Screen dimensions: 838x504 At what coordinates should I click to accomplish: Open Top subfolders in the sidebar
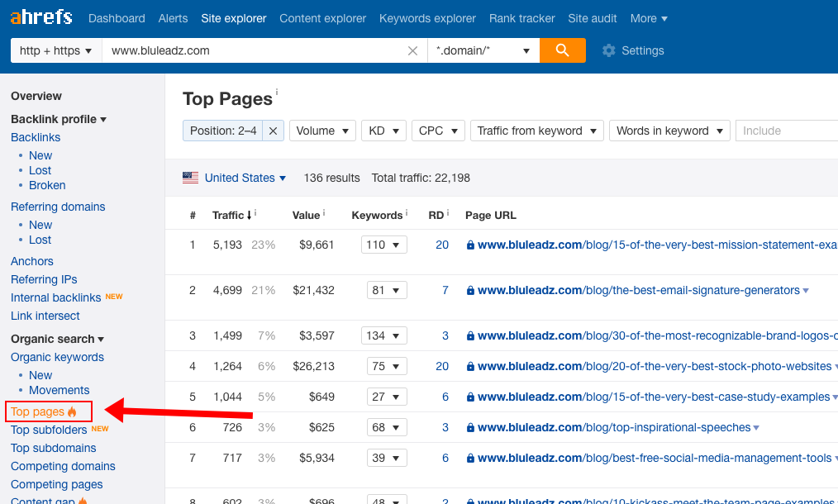[x=49, y=430]
